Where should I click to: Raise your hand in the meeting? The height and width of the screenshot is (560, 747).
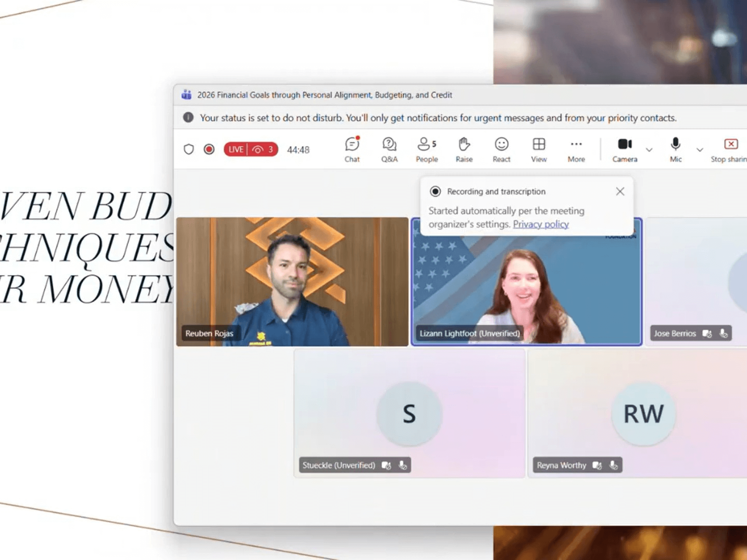click(464, 149)
